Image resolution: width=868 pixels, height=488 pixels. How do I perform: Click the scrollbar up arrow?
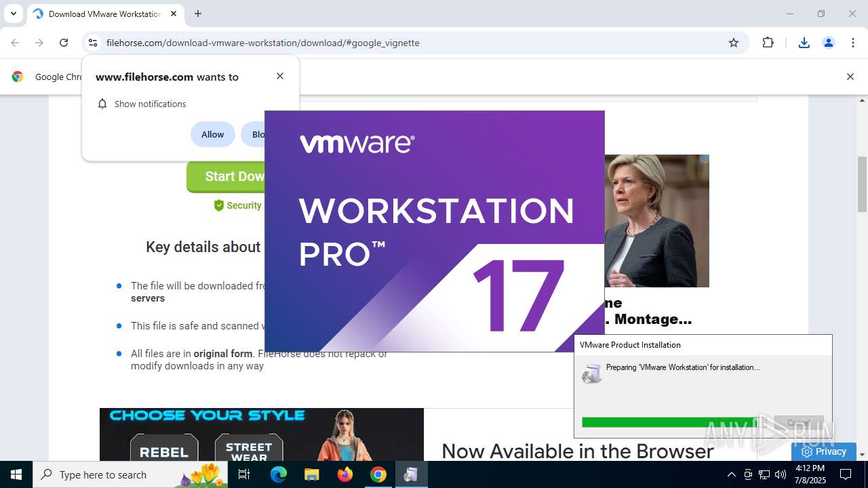pyautogui.click(x=863, y=101)
